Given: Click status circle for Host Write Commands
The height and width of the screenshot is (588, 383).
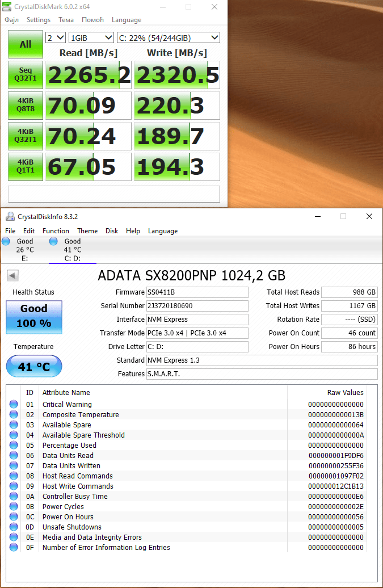Looking at the screenshot, I should click(x=14, y=486).
